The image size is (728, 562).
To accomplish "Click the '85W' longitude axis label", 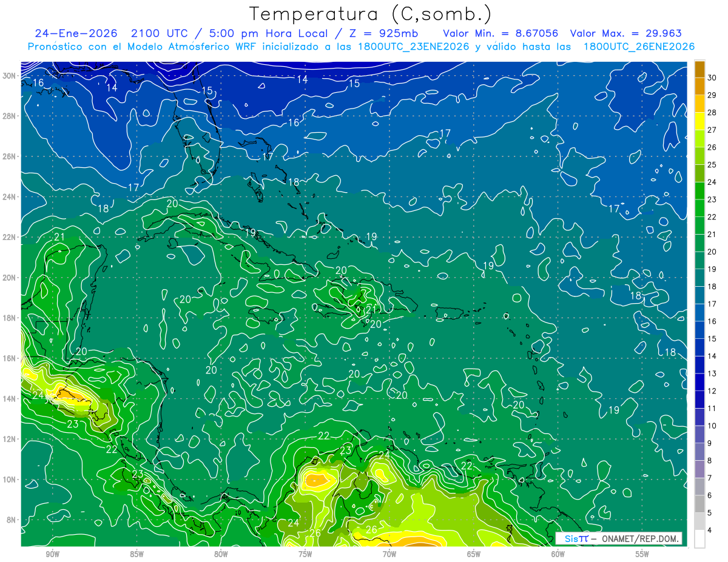I will pyautogui.click(x=136, y=554).
